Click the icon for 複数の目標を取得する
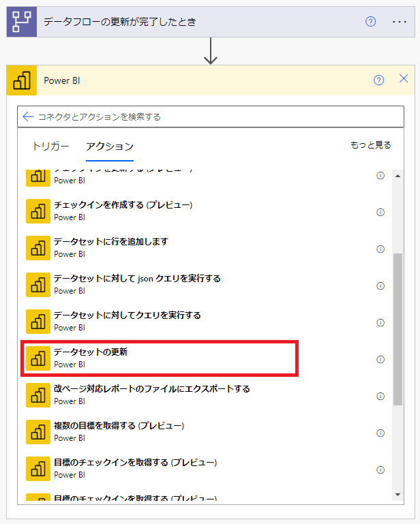420x524 pixels. [38, 432]
